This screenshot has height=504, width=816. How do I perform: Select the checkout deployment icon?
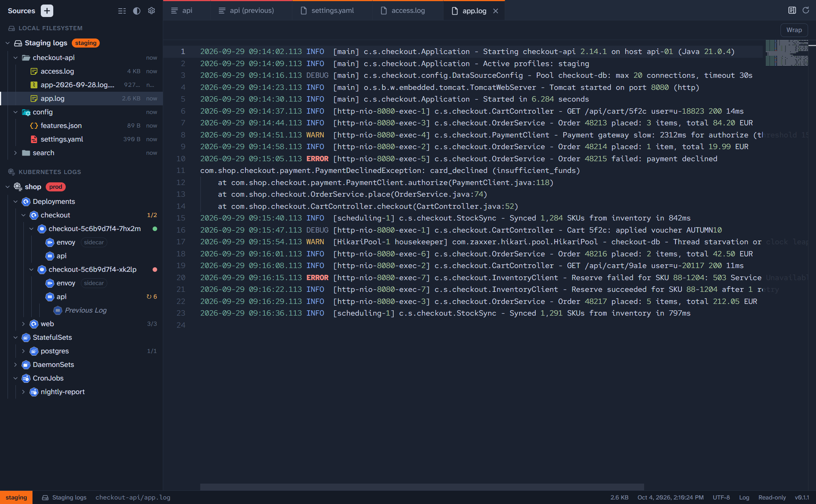coord(34,215)
